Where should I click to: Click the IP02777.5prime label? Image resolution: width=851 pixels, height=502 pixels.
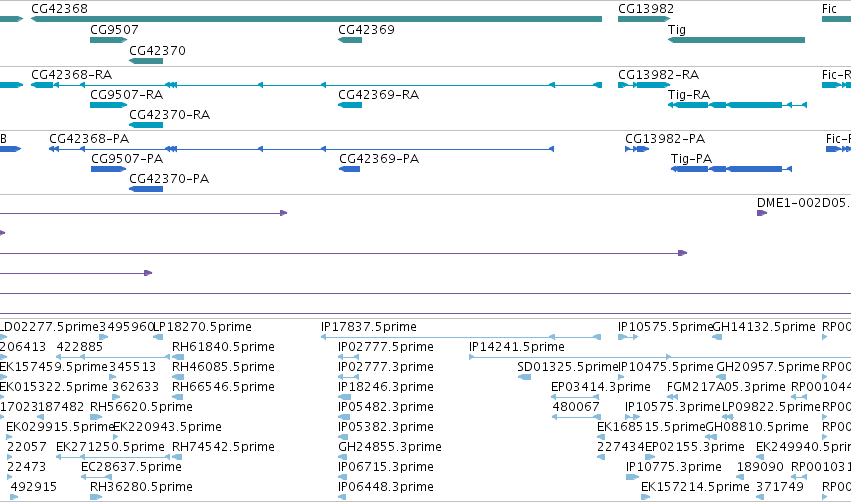(386, 347)
